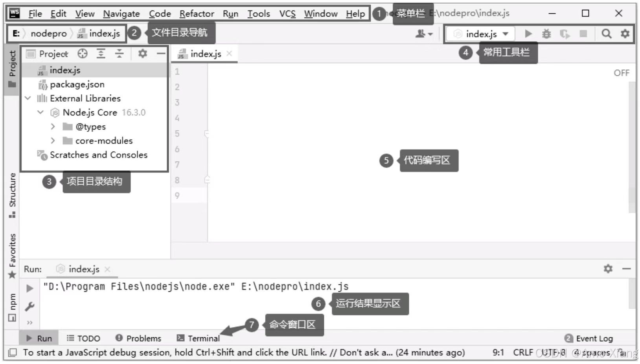Toggle tool window bars status icon
Viewport: 640px width, 364px height.
(13, 353)
